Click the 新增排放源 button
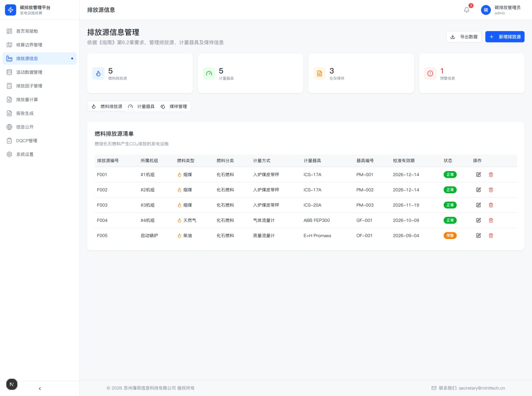The height and width of the screenshot is (396, 532). point(505,37)
